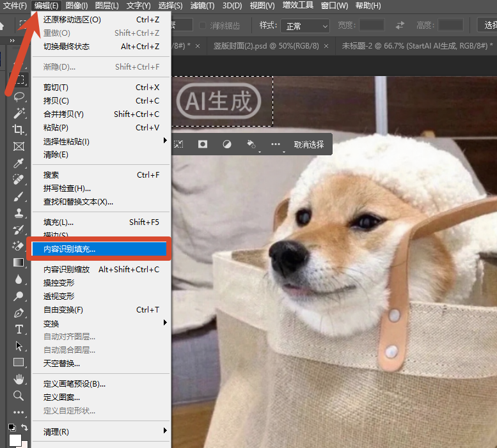The image size is (497, 448).
Task: Select the Lasso tool
Action: (x=19, y=97)
